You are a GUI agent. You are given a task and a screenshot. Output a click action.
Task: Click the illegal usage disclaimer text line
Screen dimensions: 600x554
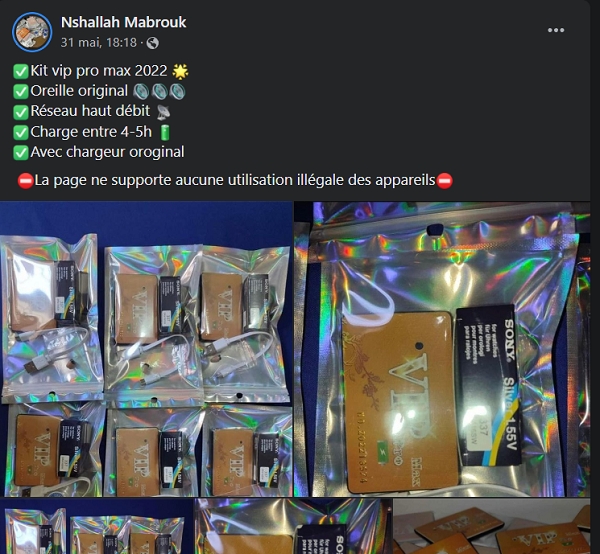(235, 180)
